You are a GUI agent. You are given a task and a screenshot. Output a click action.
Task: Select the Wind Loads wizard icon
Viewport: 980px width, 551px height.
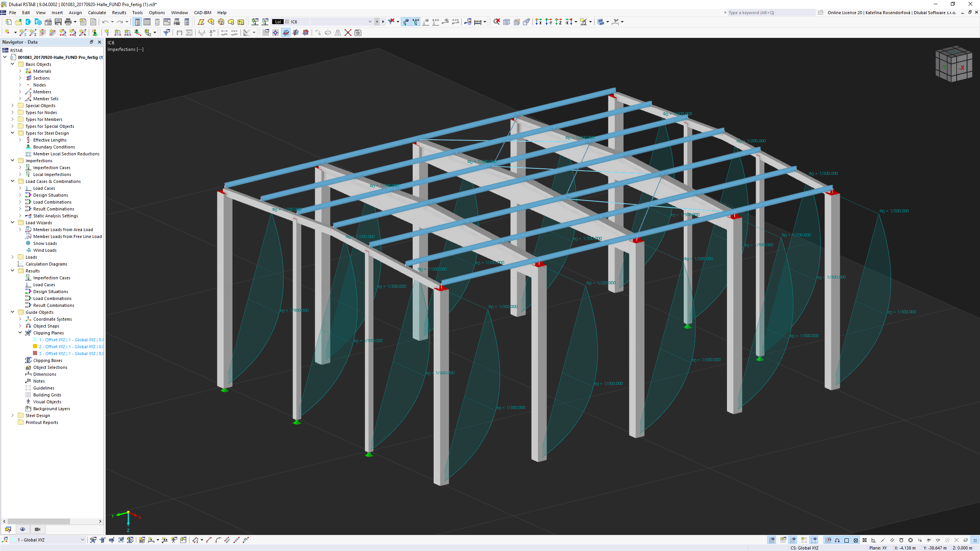tap(28, 249)
